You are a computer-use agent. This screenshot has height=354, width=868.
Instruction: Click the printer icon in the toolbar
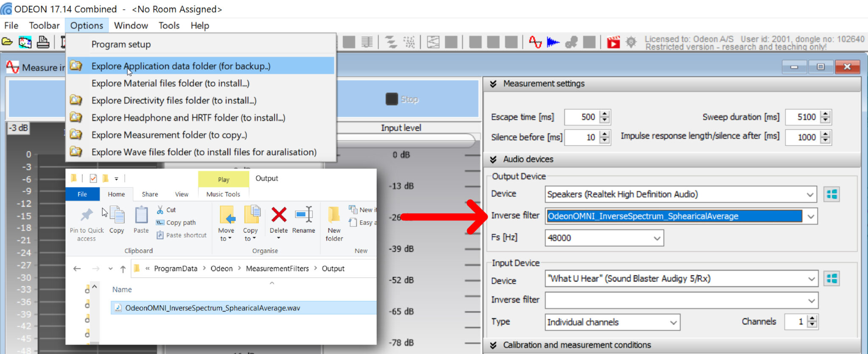tap(43, 42)
